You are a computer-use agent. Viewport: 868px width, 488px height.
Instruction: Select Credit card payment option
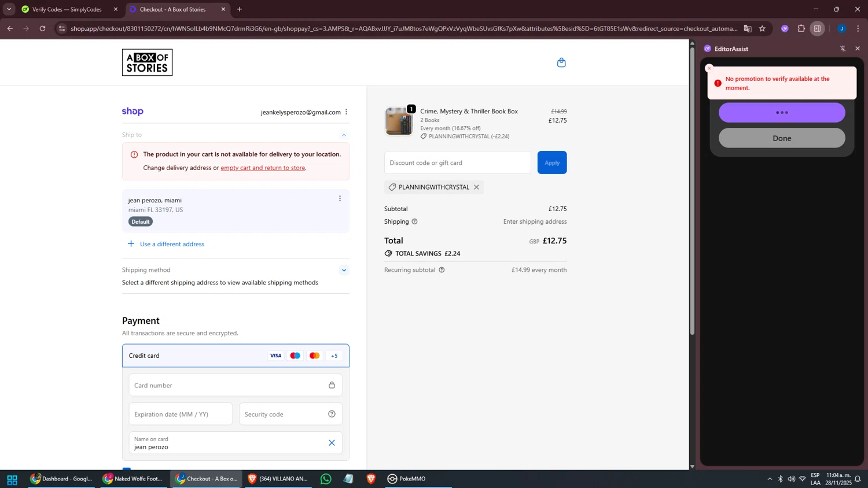pos(236,356)
